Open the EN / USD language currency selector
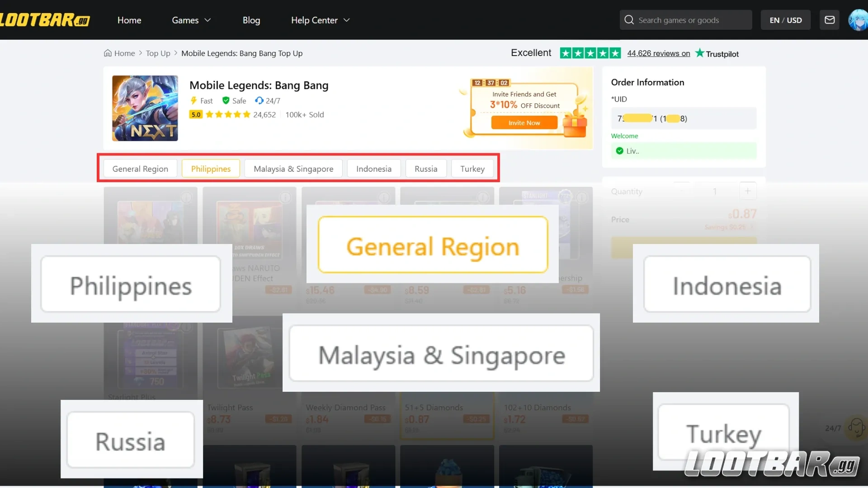The height and width of the screenshot is (488, 868). (x=786, y=20)
